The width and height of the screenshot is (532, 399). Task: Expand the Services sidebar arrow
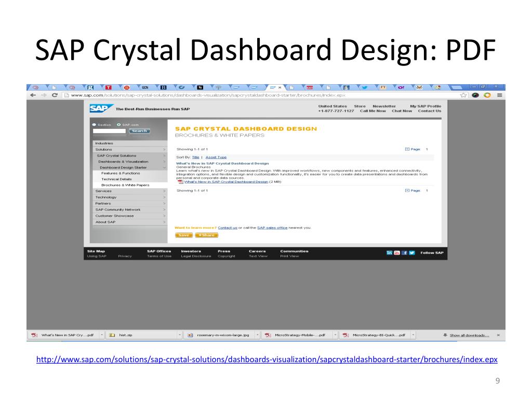164,191
